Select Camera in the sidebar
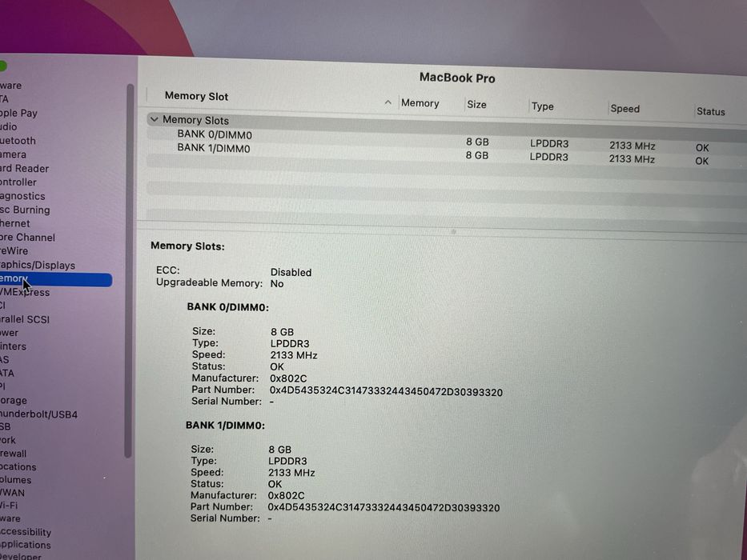 (13, 154)
